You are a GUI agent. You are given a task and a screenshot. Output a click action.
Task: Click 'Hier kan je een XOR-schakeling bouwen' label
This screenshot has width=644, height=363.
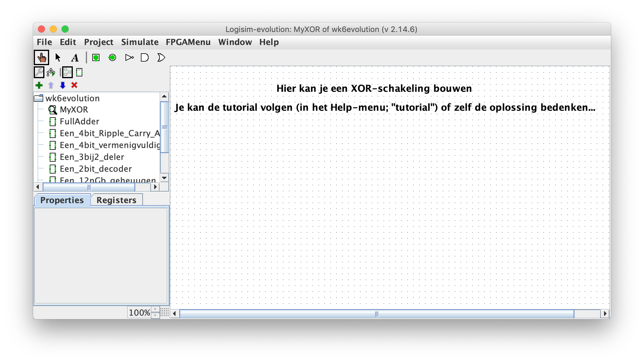coord(374,88)
